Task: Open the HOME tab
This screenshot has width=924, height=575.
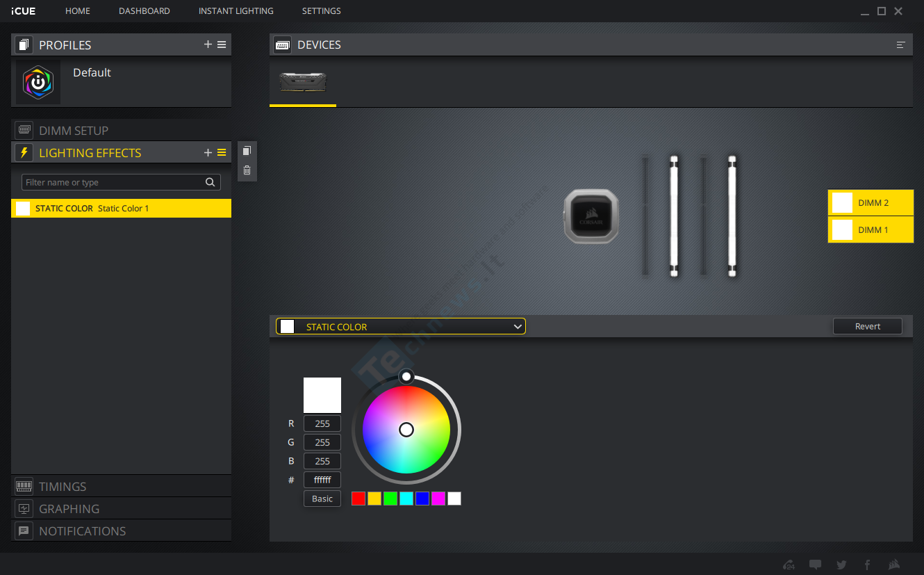Action: click(78, 11)
